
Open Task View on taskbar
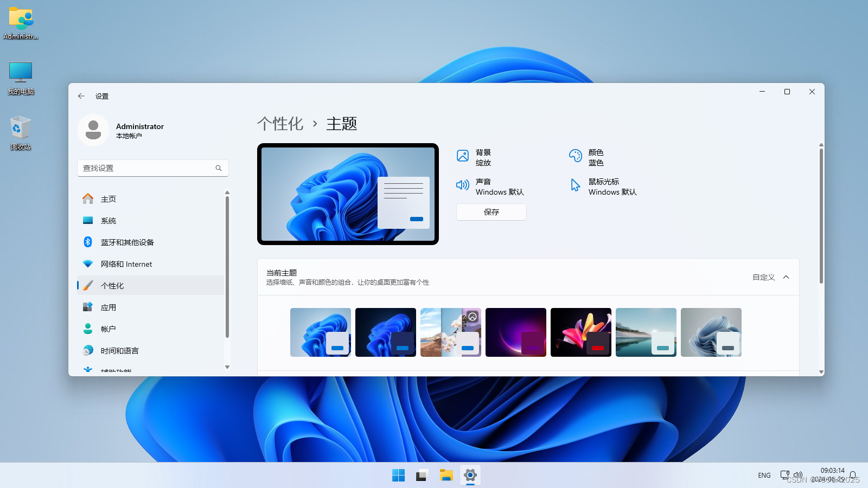point(423,476)
